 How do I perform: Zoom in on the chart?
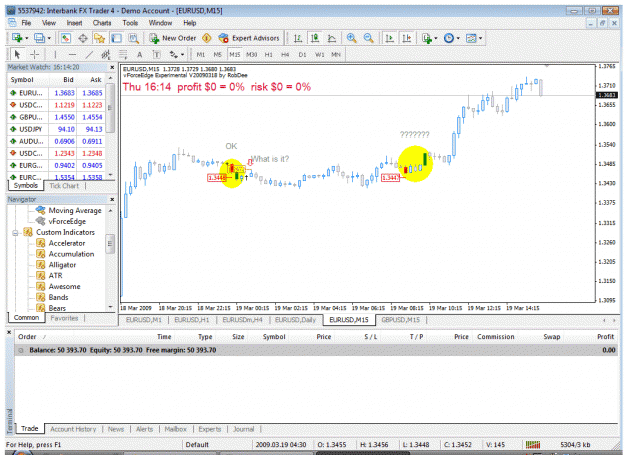(352, 38)
